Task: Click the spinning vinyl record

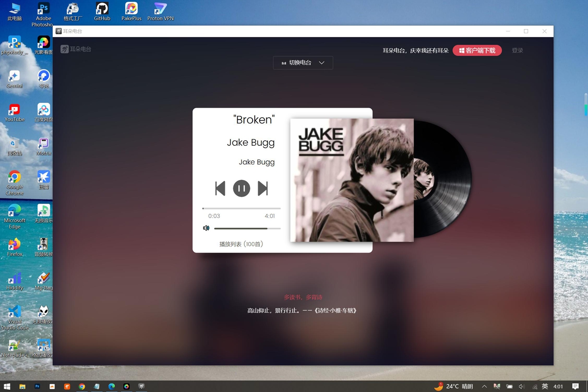Action: (x=443, y=180)
